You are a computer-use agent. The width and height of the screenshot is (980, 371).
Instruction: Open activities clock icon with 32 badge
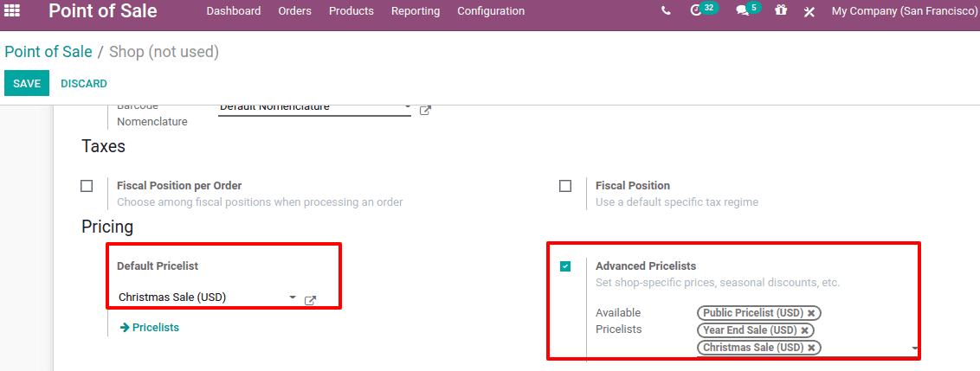(x=696, y=11)
